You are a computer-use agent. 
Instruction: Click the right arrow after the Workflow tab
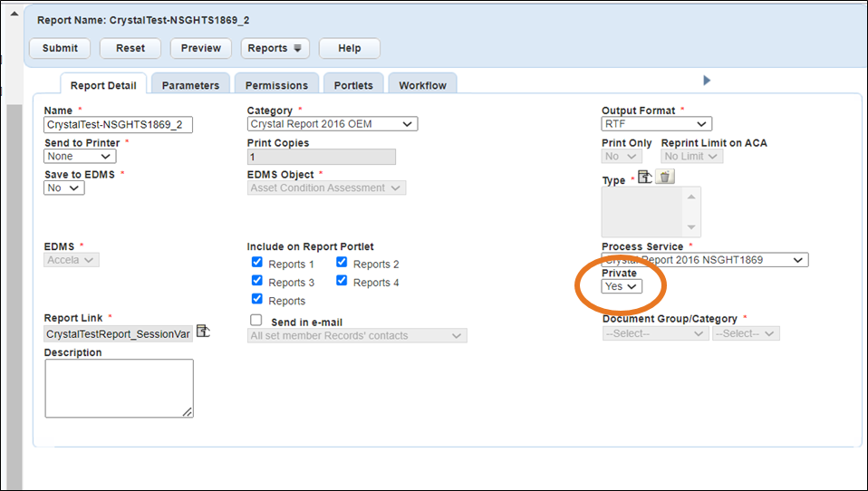point(707,81)
